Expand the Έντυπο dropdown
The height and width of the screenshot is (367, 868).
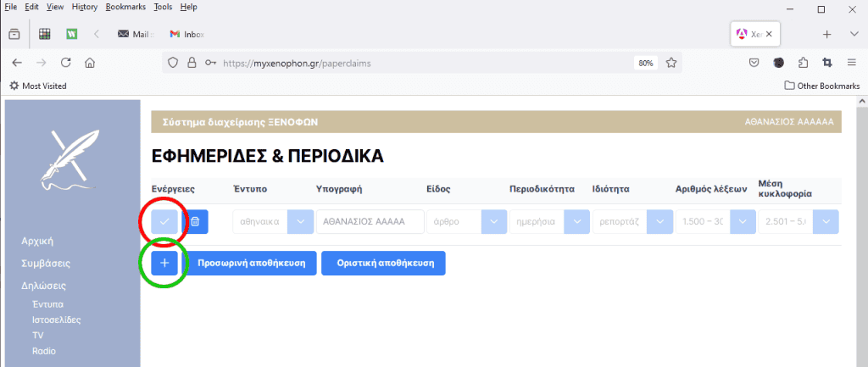[x=300, y=222]
